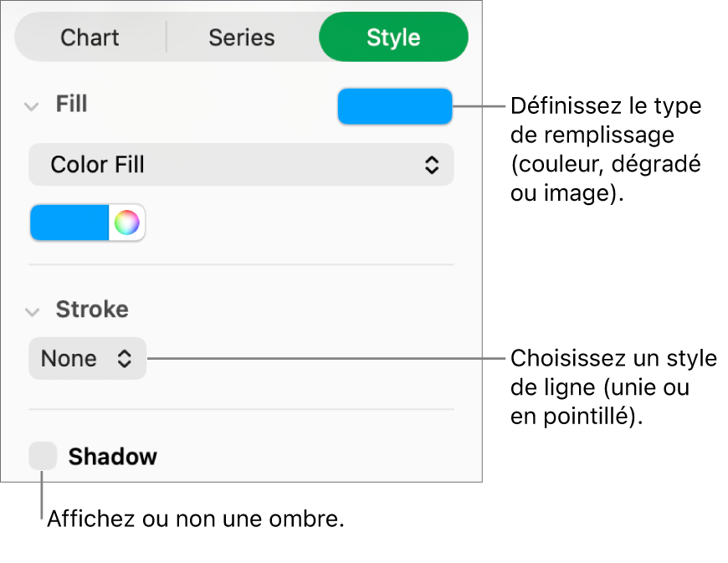Click the Stroke section label
This screenshot has height=563, width=728.
(92, 310)
